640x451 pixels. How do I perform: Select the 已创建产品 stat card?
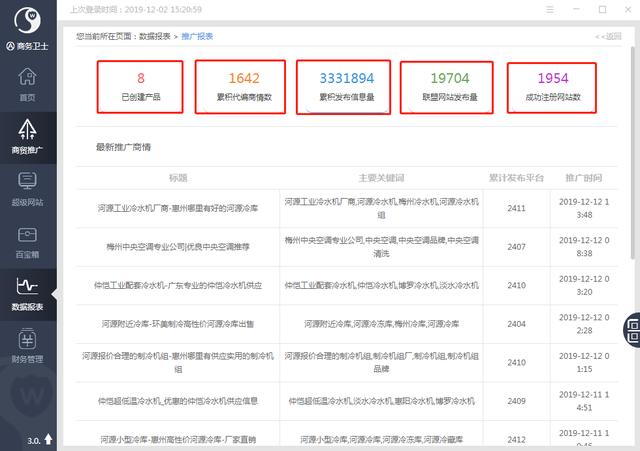[x=140, y=88]
